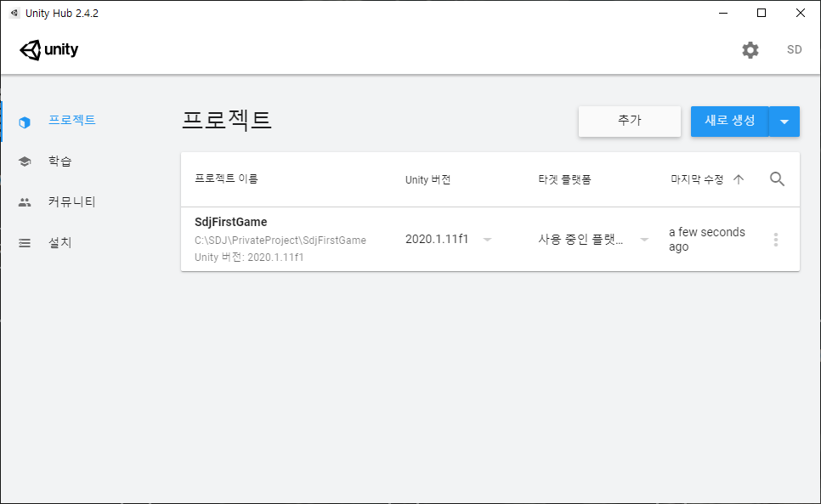Minimize the Unity Hub window
This screenshot has height=504, width=821.
723,13
